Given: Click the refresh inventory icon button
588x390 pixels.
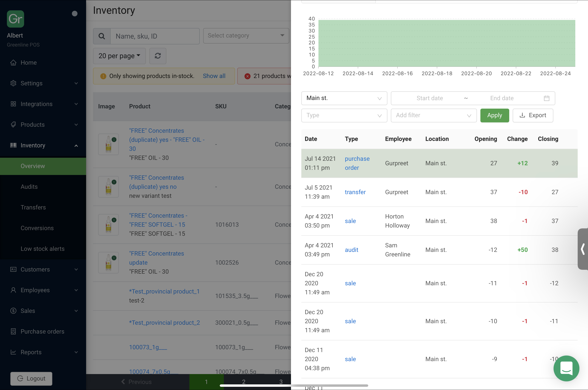Looking at the screenshot, I should point(158,56).
